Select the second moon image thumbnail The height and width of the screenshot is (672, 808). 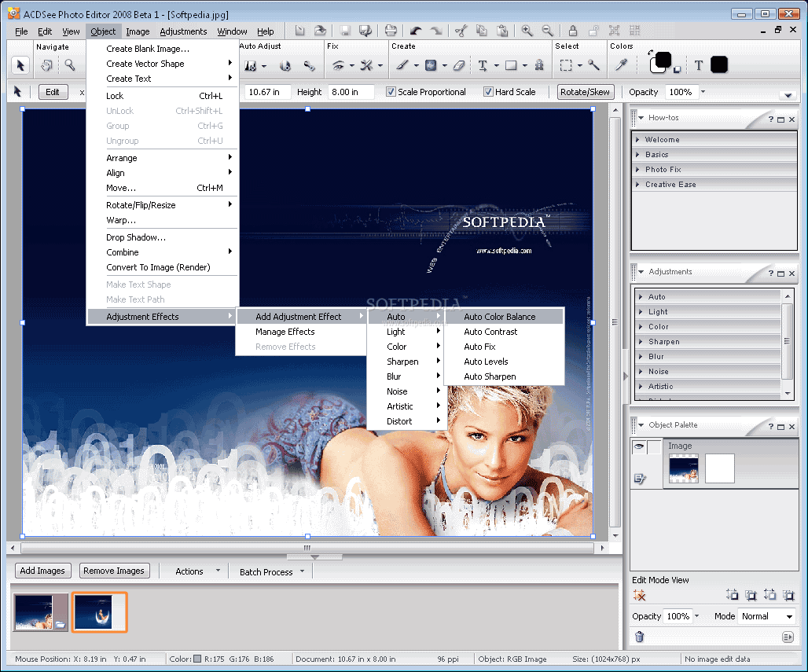click(x=100, y=611)
